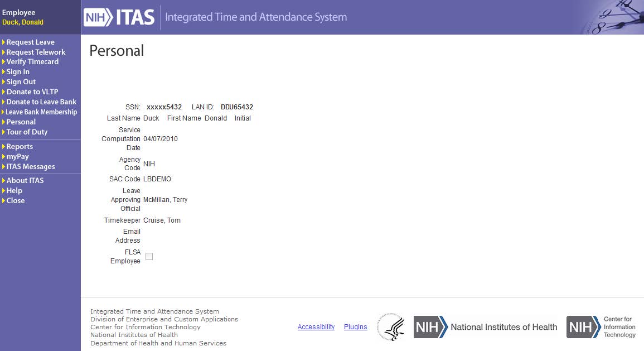The image size is (644, 351).
Task: Select Sign In in the sidebar
Action: [x=18, y=72]
